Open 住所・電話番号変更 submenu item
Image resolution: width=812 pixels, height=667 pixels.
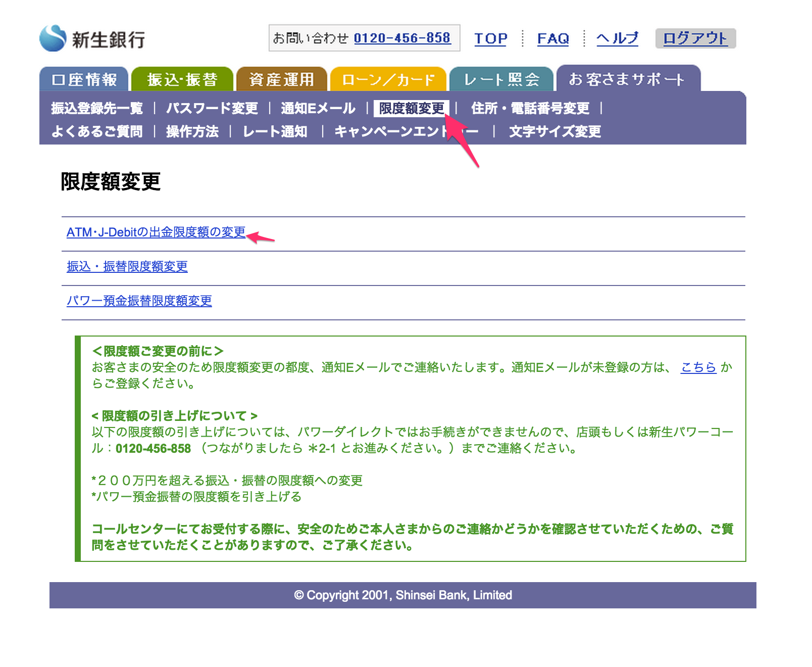point(530,108)
